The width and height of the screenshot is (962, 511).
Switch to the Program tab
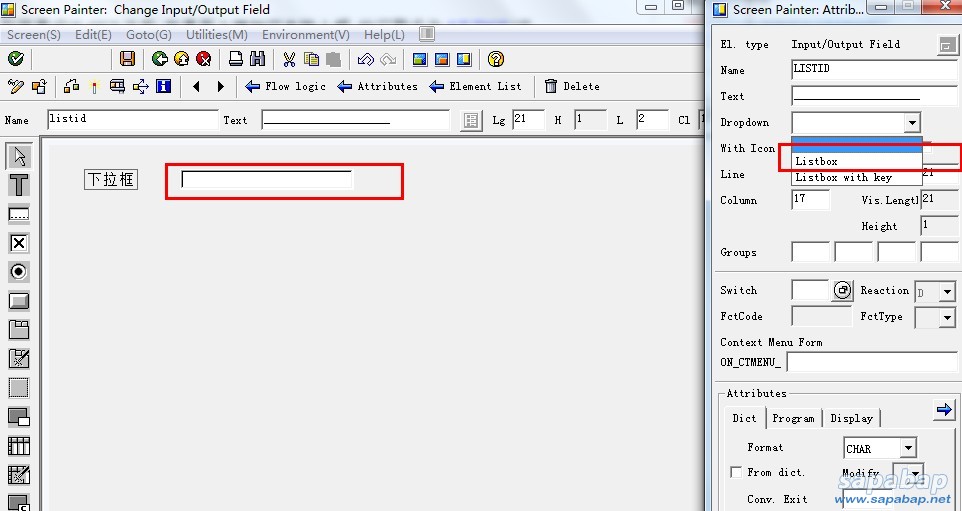(793, 418)
